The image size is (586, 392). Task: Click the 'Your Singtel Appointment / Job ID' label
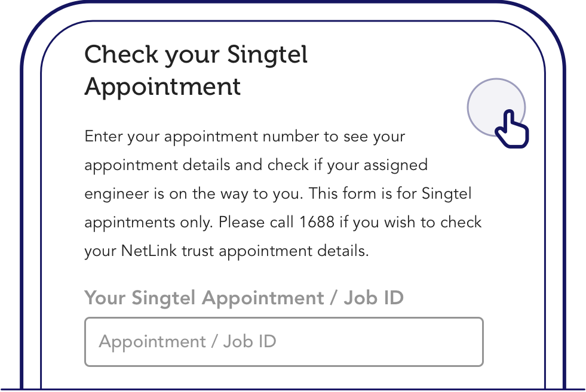point(244,298)
